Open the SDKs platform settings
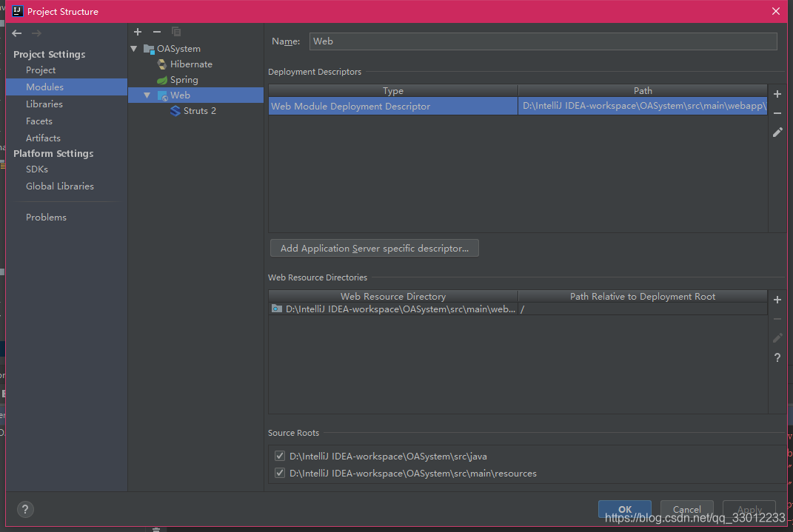 37,169
